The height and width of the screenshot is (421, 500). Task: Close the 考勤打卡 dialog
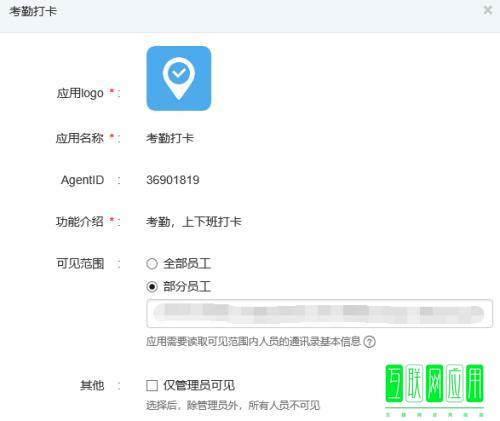click(488, 10)
